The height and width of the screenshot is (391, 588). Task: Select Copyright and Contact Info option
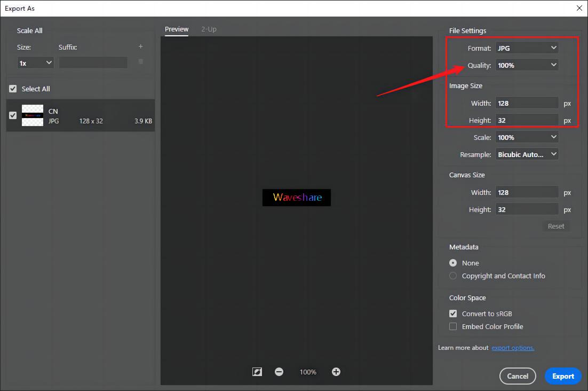pyautogui.click(x=453, y=276)
